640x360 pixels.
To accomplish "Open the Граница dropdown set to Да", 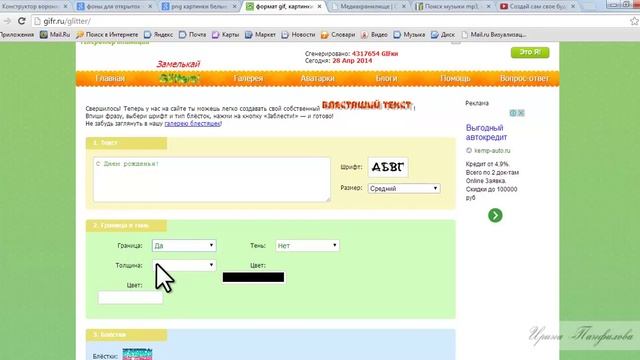I will pyautogui.click(x=184, y=245).
